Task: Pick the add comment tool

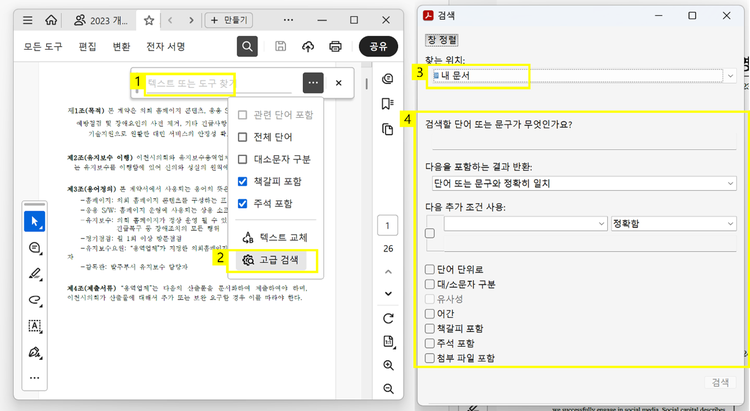Action: [x=34, y=248]
